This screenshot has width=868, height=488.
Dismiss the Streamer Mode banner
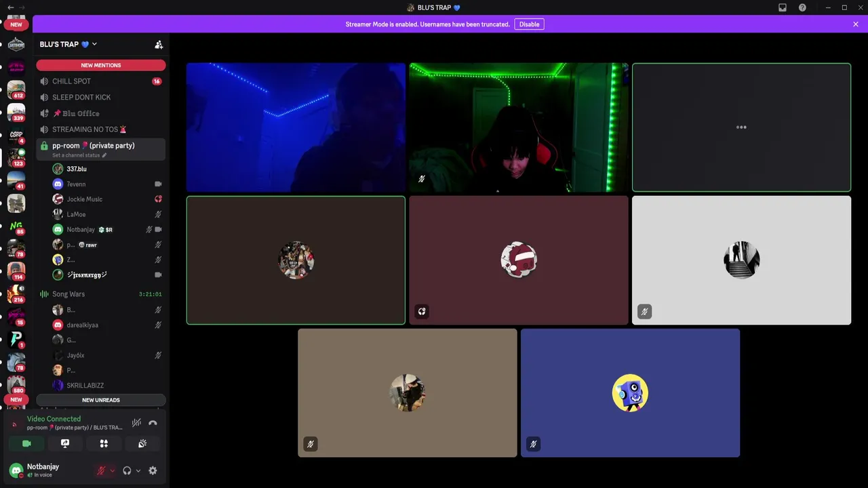click(x=856, y=24)
